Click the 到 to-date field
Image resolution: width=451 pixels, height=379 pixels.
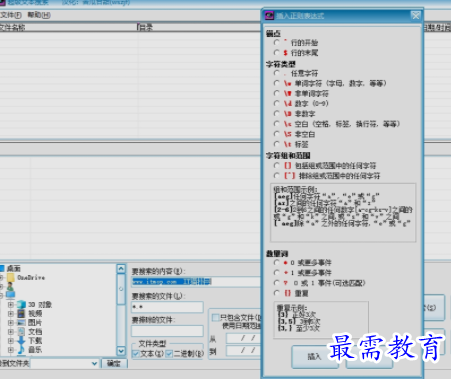(x=244, y=351)
